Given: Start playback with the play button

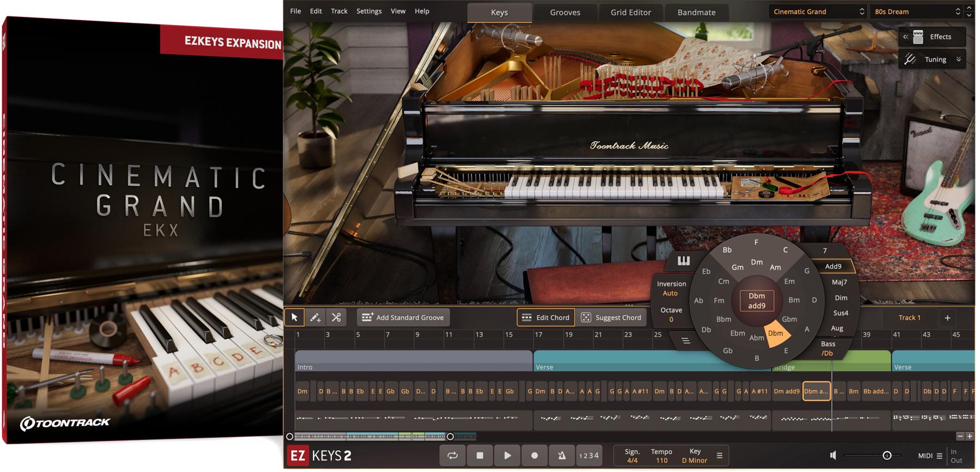Looking at the screenshot, I should [507, 456].
